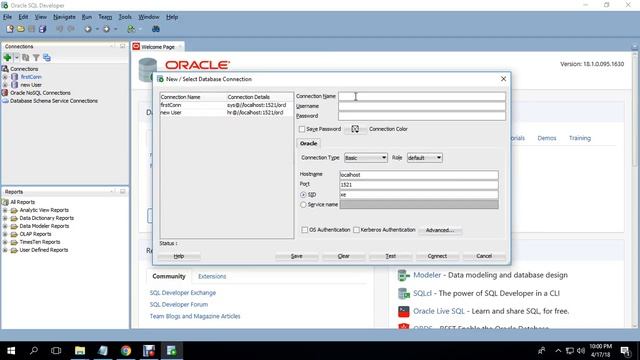
Task: Open the Connection Color picker swatch
Action: [x=355, y=129]
